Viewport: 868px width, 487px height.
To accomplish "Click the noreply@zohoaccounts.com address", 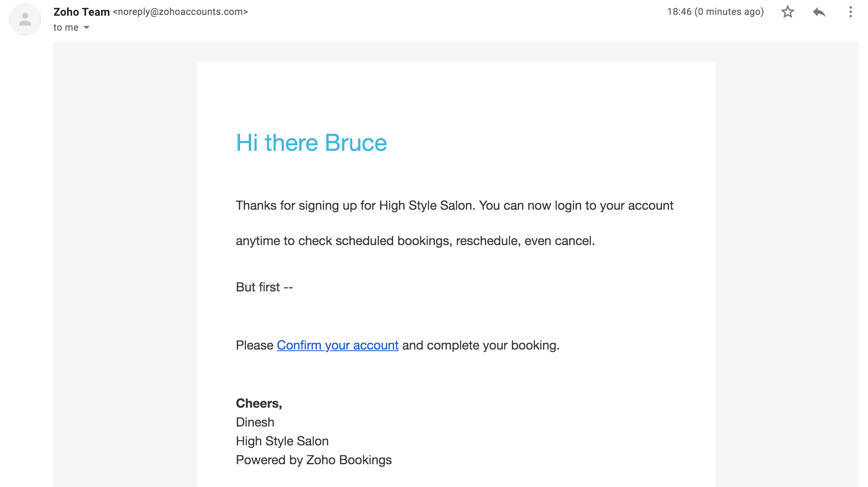I will tap(180, 12).
